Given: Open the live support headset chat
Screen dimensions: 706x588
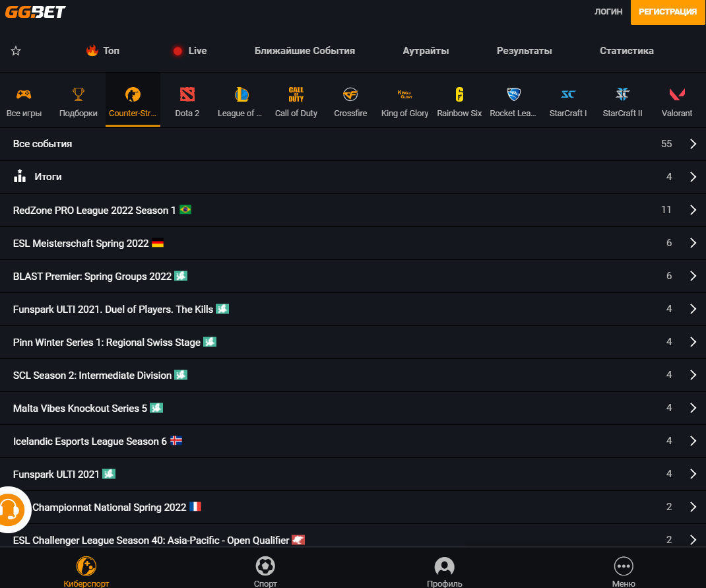Looking at the screenshot, I should click(9, 509).
